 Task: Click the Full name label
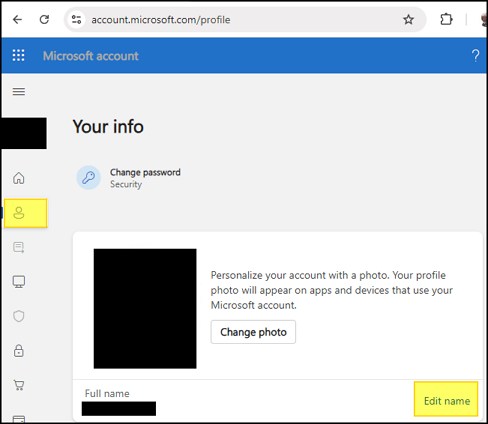107,393
